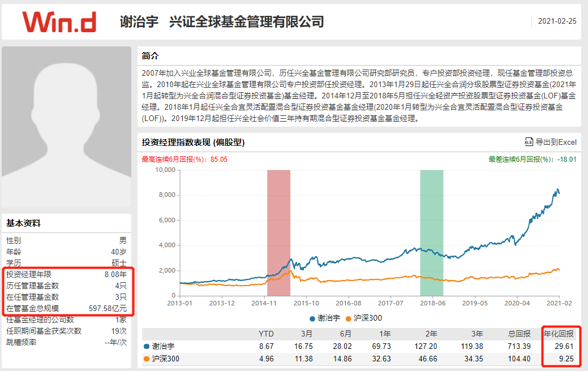Click 最高连续6月回报 value 85.05
Screen dimensions: 588x371
[218, 159]
